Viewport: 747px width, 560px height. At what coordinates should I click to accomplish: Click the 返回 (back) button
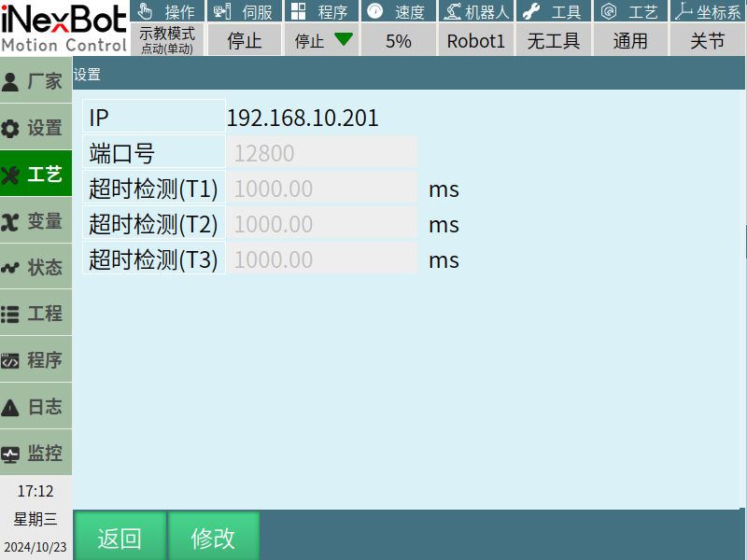(x=120, y=537)
